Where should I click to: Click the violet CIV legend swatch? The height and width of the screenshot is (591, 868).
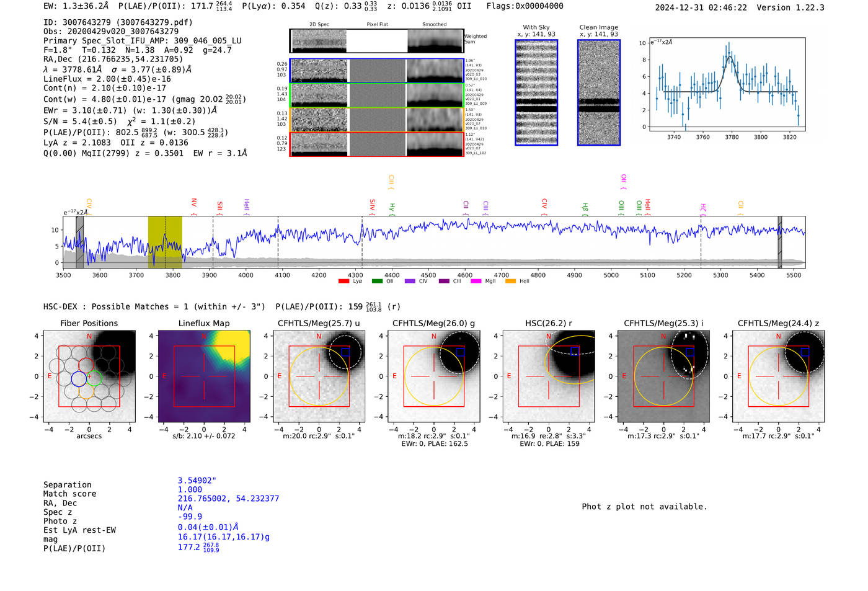click(x=410, y=282)
